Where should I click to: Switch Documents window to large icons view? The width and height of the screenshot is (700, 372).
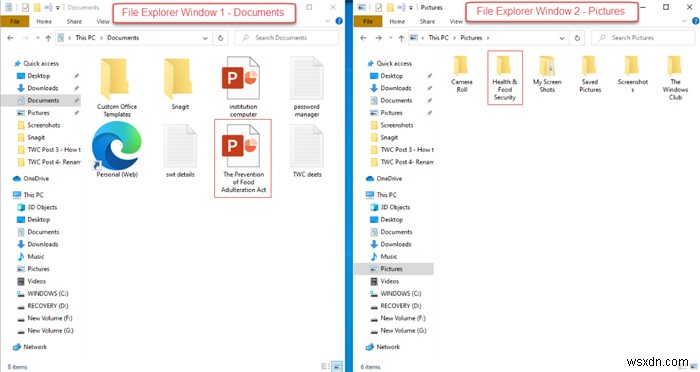pyautogui.click(x=338, y=367)
